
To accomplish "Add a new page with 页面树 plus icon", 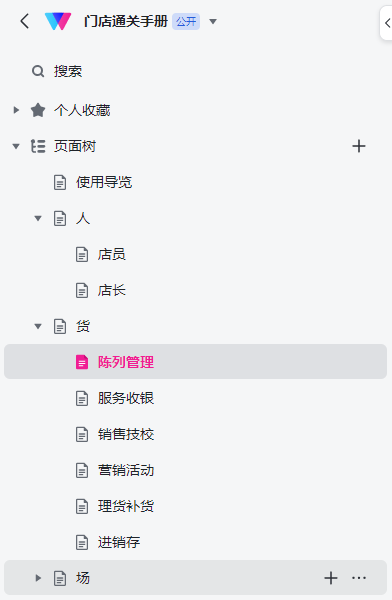I will [x=359, y=146].
